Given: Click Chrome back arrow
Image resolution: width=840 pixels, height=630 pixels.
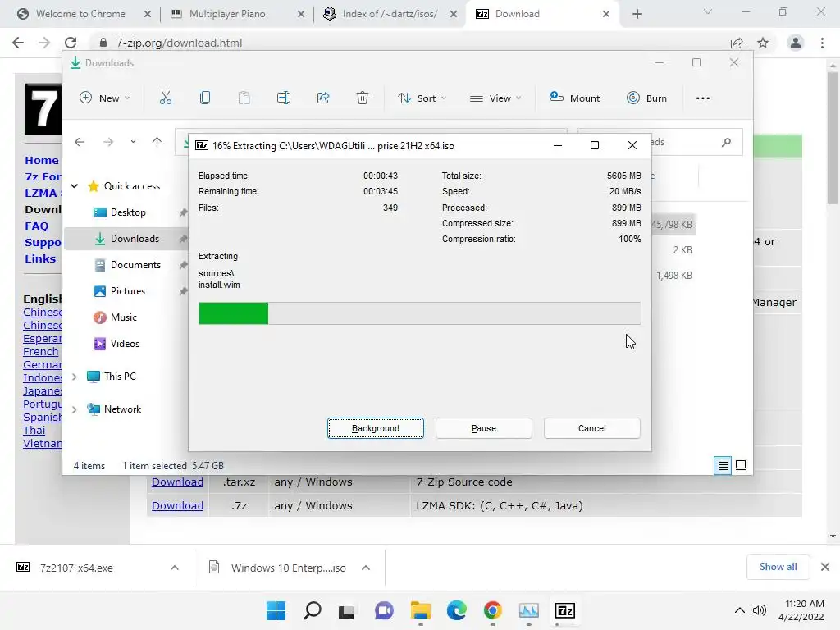Looking at the screenshot, I should point(18,43).
